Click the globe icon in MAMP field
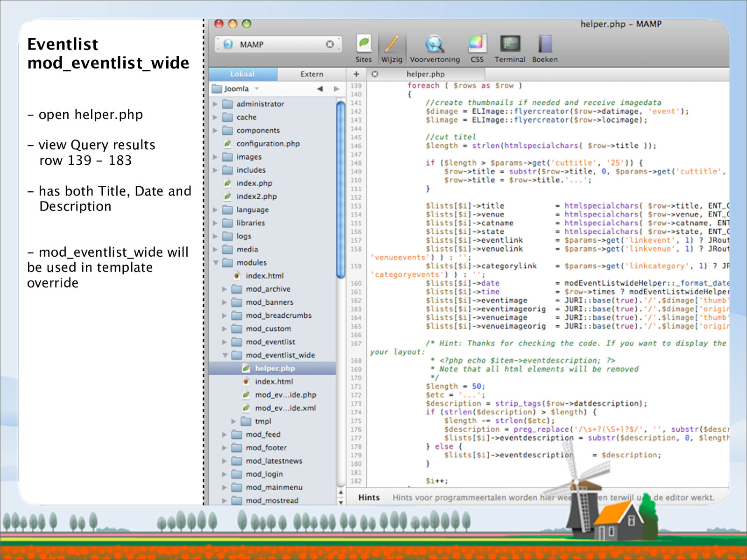Screen dimensions: 747x560 228,44
